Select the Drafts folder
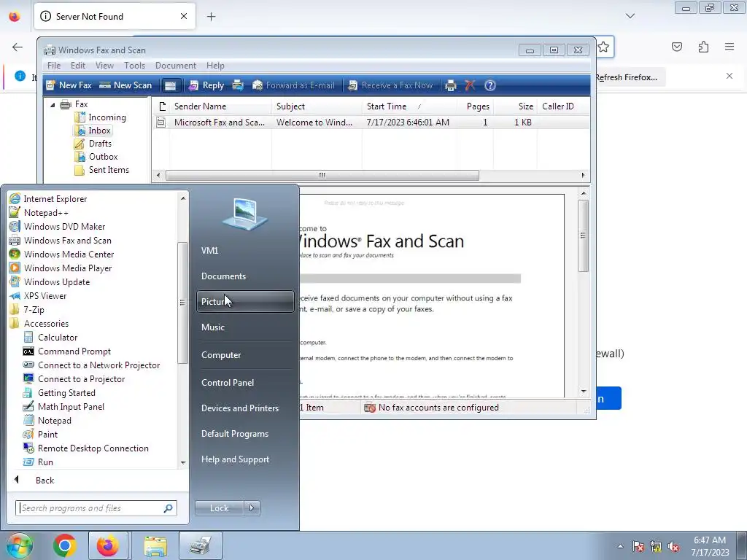 point(93,144)
